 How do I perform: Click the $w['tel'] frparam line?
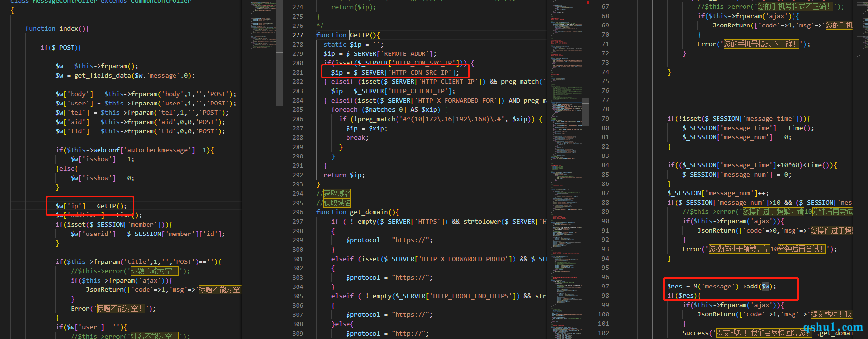142,112
